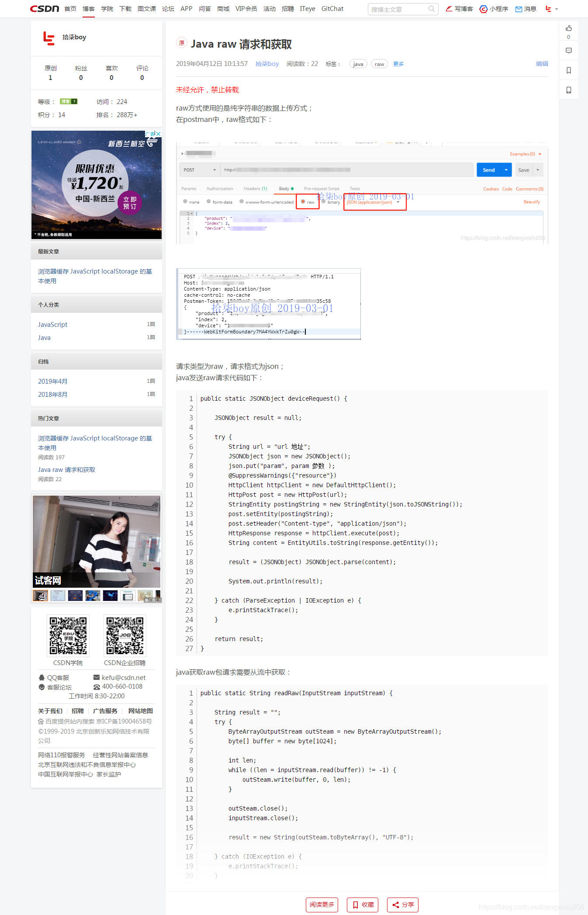Open the 写博客 write blog link
This screenshot has height=915, width=588.
[459, 9]
